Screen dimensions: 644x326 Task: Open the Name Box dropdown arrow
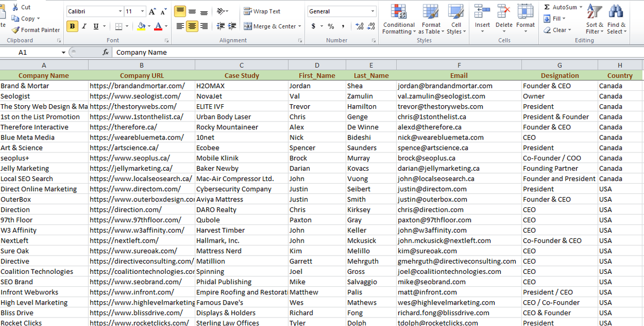pos(63,53)
